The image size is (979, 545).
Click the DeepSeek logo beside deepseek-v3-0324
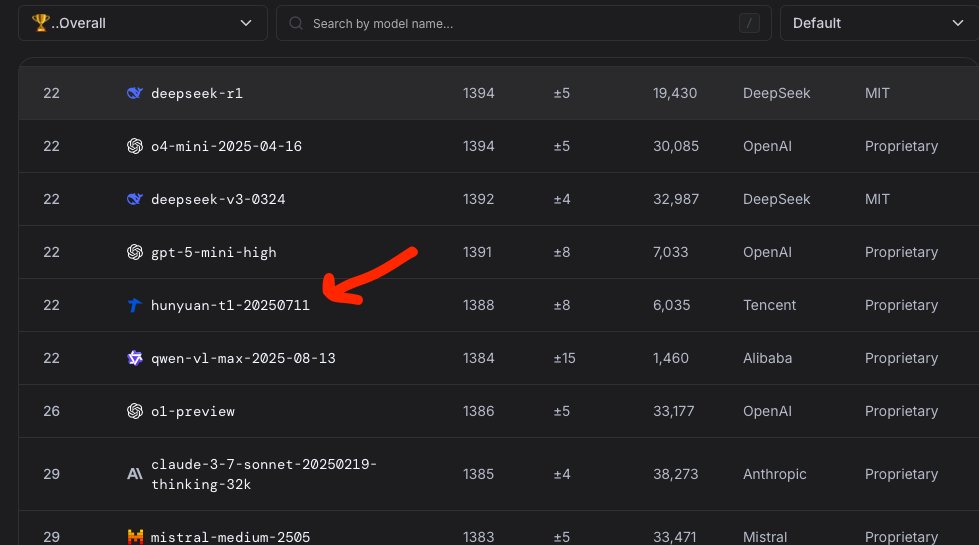(x=135, y=199)
